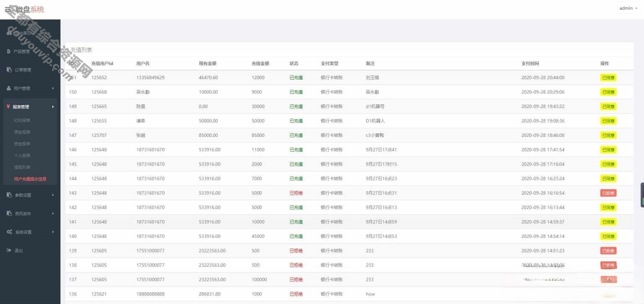Toggle the hamburger sidebar menu icon
Viewport: 644px width, 304px height.
(x=8, y=9)
